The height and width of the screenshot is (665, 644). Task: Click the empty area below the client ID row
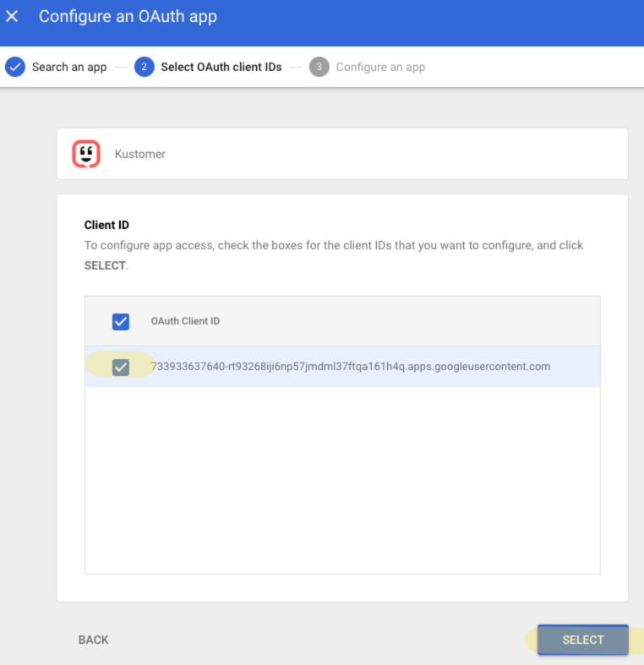click(x=342, y=480)
